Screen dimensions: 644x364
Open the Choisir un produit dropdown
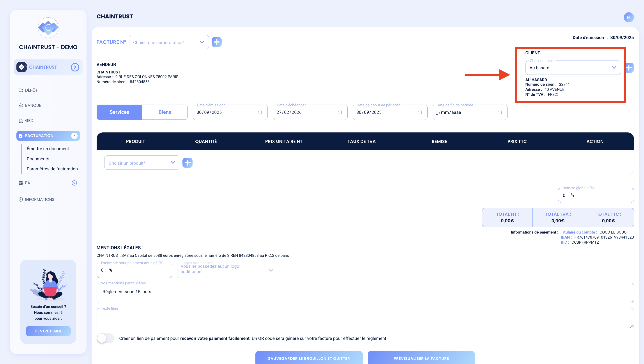coord(142,163)
